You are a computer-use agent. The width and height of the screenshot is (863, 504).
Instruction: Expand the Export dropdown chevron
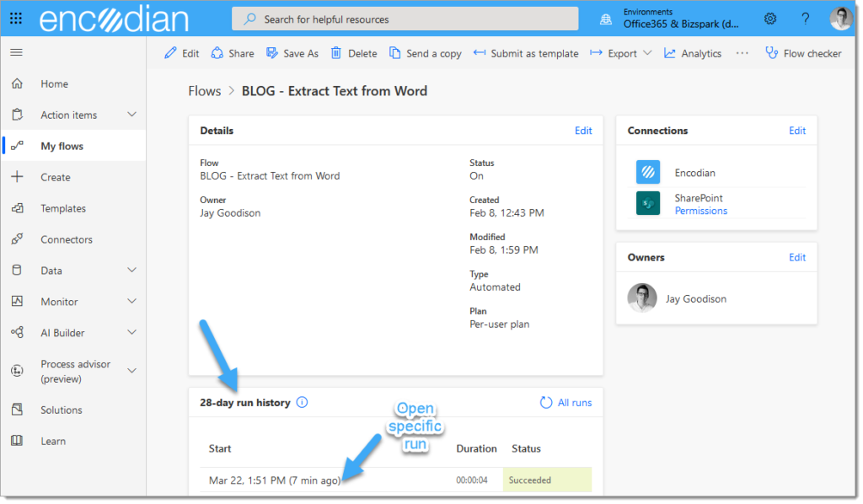click(x=647, y=53)
